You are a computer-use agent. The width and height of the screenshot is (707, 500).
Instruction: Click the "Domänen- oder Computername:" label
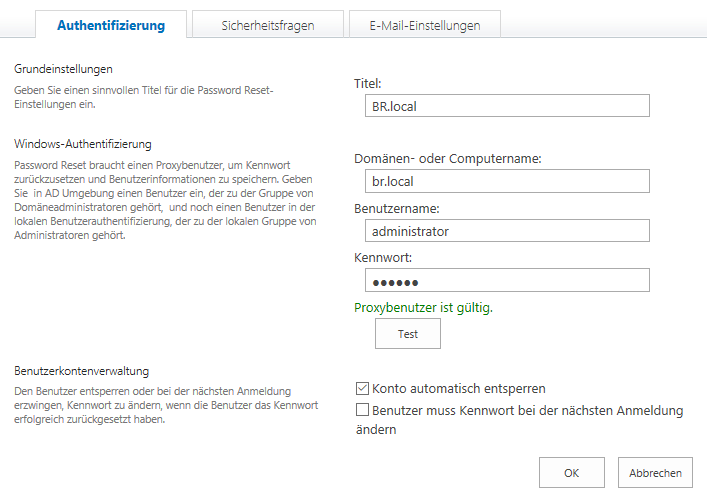click(x=448, y=158)
